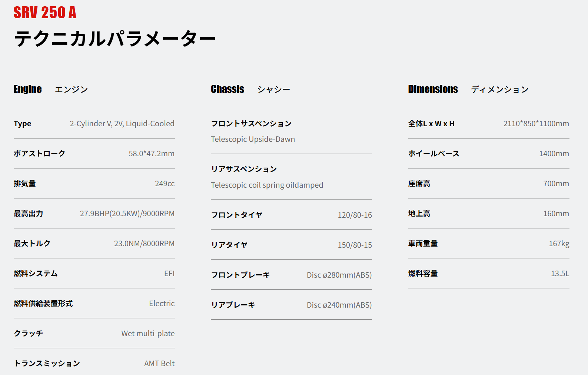The width and height of the screenshot is (588, 375).
Task: Click the Wet multi-plate clutch value
Action: click(x=148, y=334)
